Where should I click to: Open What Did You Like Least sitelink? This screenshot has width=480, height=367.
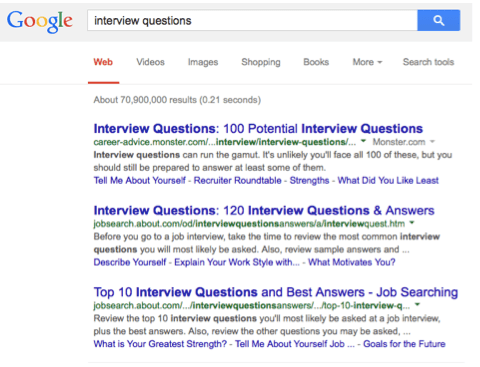pyautogui.click(x=388, y=180)
